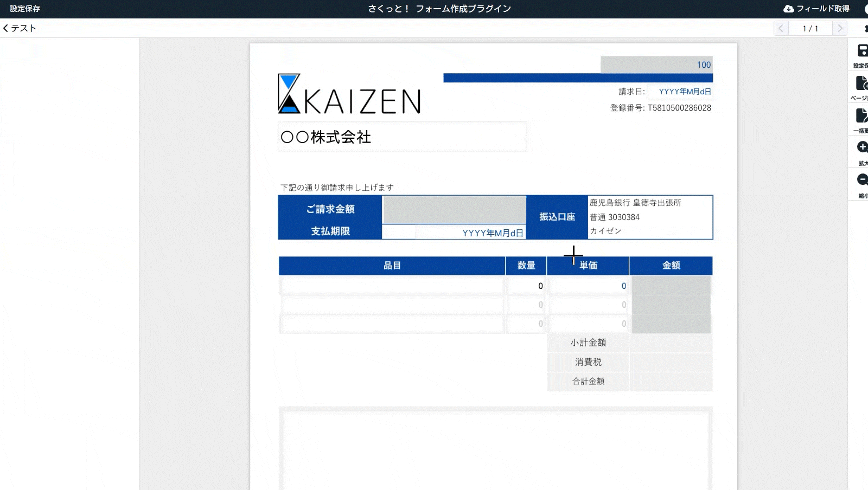Image resolution: width=868 pixels, height=490 pixels.
Task: Click the text 下記の通り御請求申し上げます
Action: click(x=337, y=188)
